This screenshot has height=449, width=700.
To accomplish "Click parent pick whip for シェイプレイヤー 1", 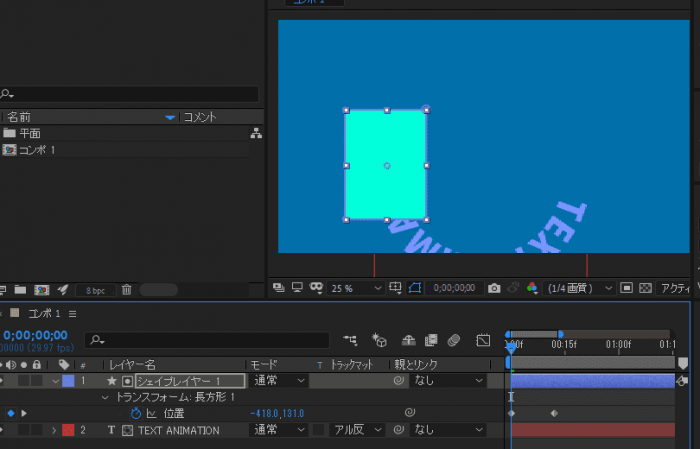I will click(399, 381).
